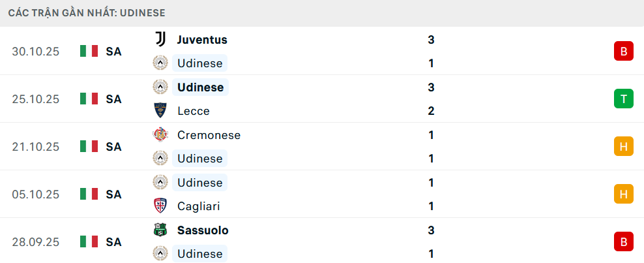Click Udinese crest in the Lecce match
The height and width of the screenshot is (263, 644).
coord(160,87)
